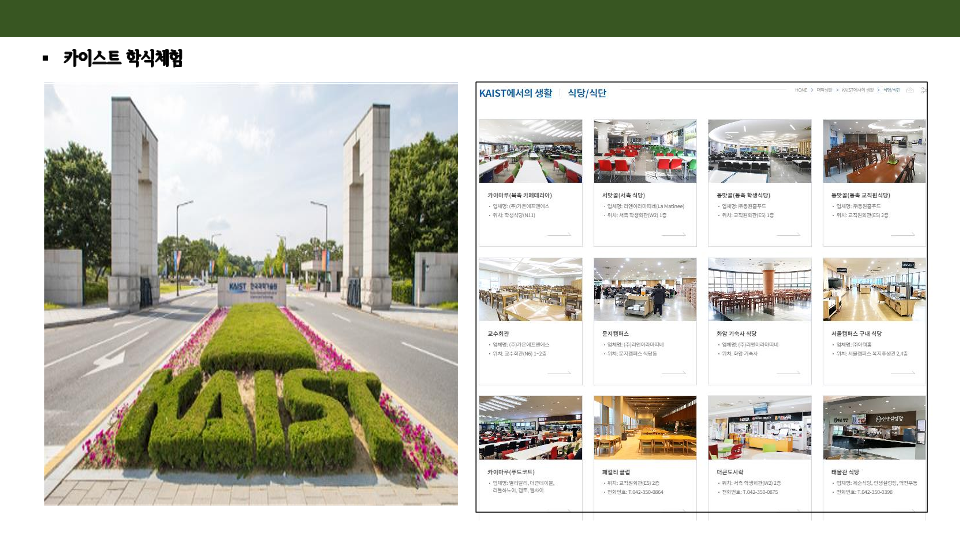Click the arrow on the 문지캠퍼스 card
The image size is (960, 540).
(x=673, y=372)
